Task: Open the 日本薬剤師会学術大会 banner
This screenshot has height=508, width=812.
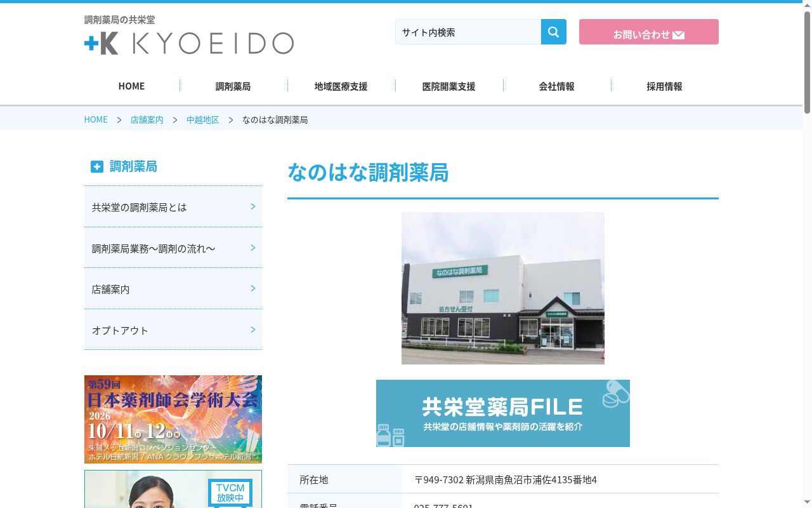Action: [x=173, y=419]
